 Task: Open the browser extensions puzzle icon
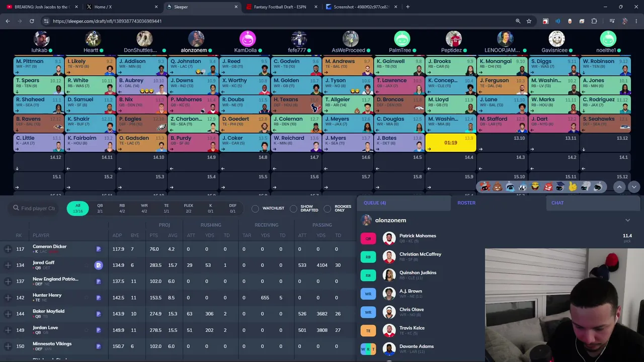click(x=594, y=21)
